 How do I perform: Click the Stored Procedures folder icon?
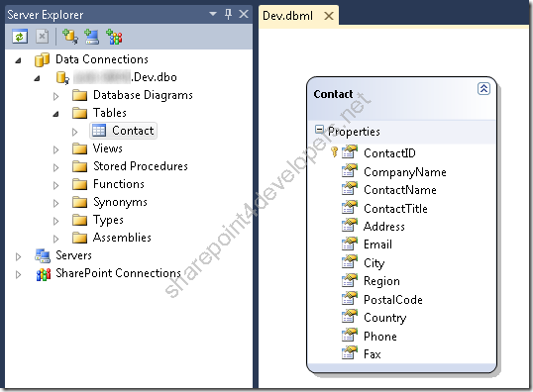(80, 166)
